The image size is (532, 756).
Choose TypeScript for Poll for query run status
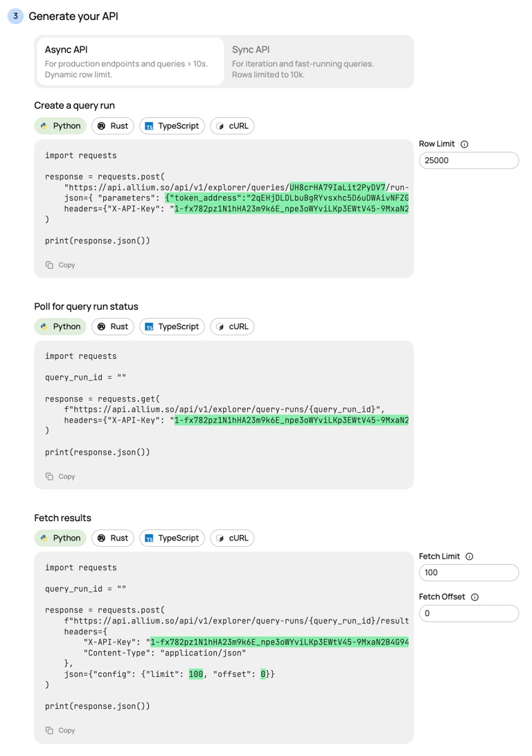pos(172,326)
